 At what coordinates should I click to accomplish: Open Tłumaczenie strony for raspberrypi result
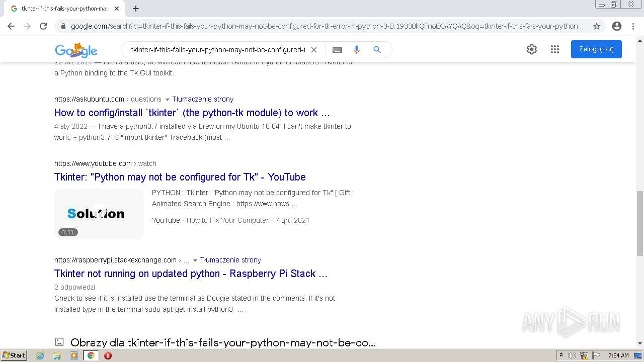[x=230, y=260]
